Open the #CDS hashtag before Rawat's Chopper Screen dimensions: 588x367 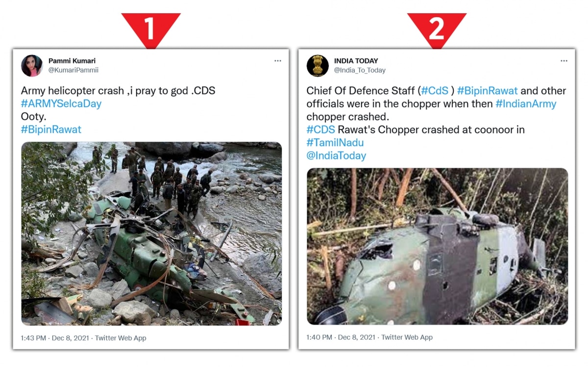[321, 130]
